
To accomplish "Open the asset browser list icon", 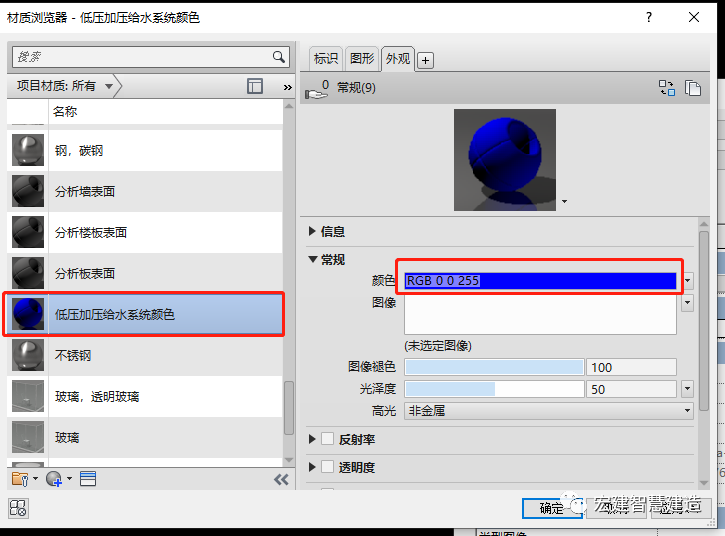I will click(x=88, y=479).
